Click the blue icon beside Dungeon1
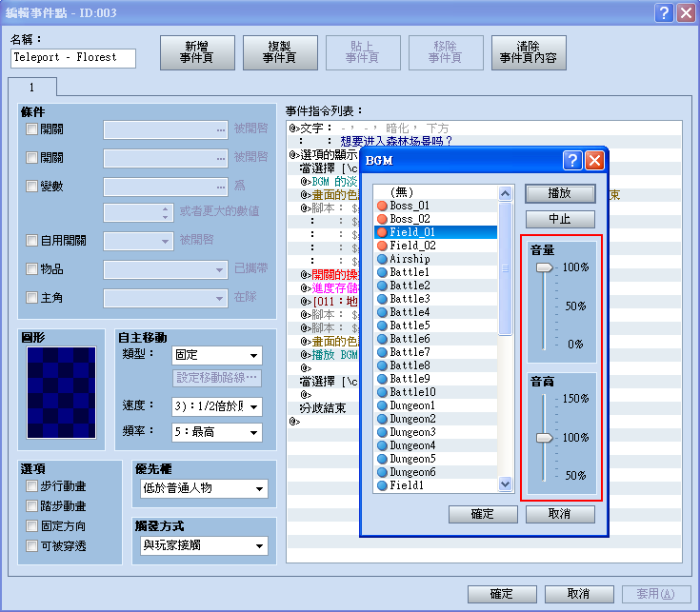The height and width of the screenshot is (612, 700). point(382,405)
